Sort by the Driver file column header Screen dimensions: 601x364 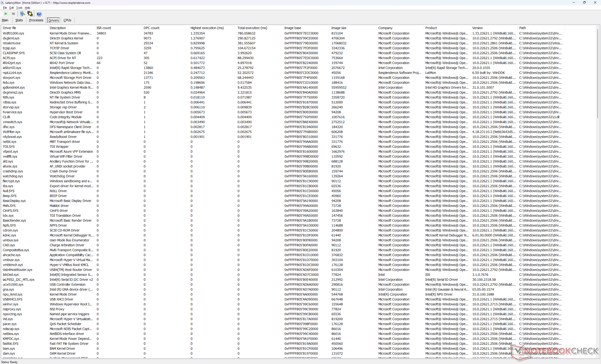tap(24, 28)
